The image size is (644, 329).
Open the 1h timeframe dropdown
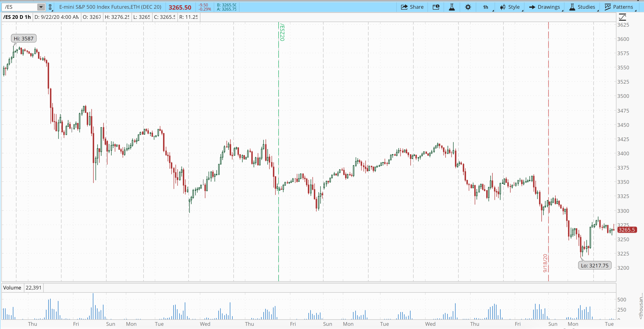486,7
